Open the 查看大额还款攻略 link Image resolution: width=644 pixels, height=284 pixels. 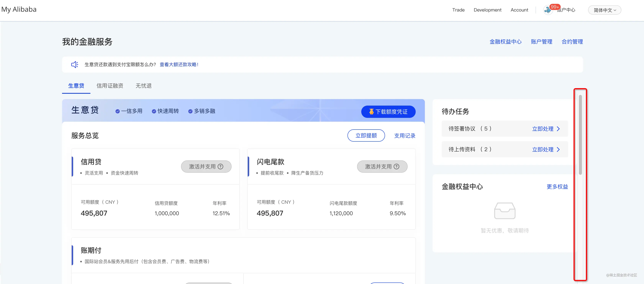pyautogui.click(x=179, y=65)
